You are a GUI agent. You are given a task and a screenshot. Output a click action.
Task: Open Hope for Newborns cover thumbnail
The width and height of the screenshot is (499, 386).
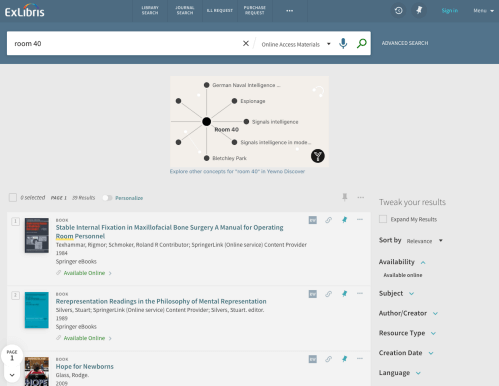(37, 371)
